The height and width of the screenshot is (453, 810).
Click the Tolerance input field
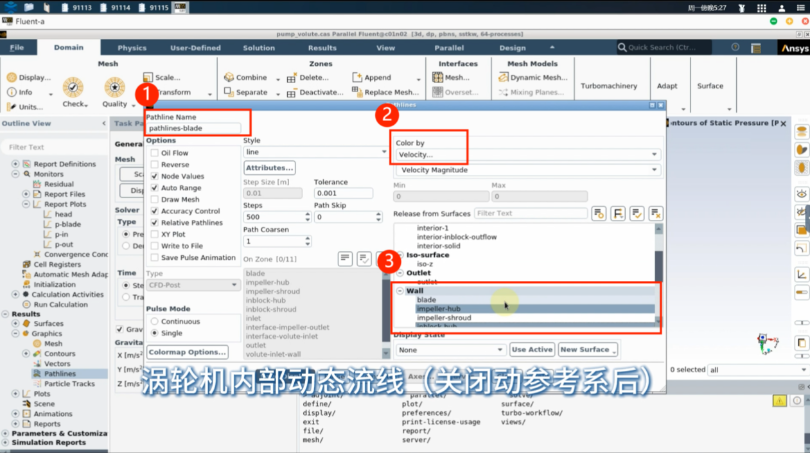pos(343,193)
